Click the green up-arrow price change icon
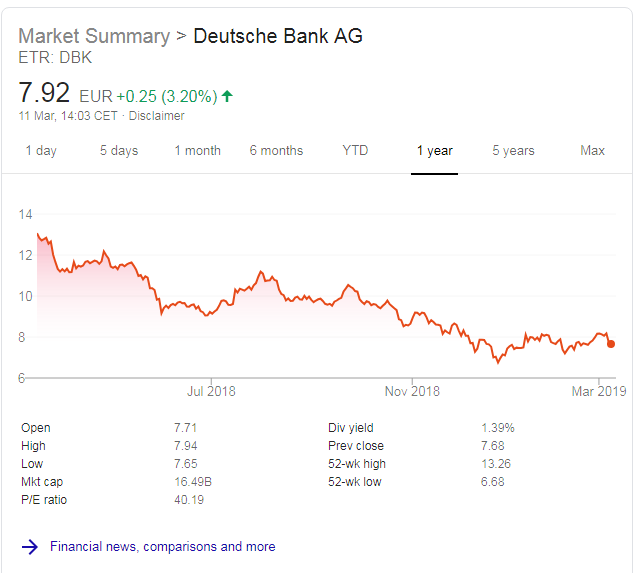The height and width of the screenshot is (573, 641). click(227, 96)
